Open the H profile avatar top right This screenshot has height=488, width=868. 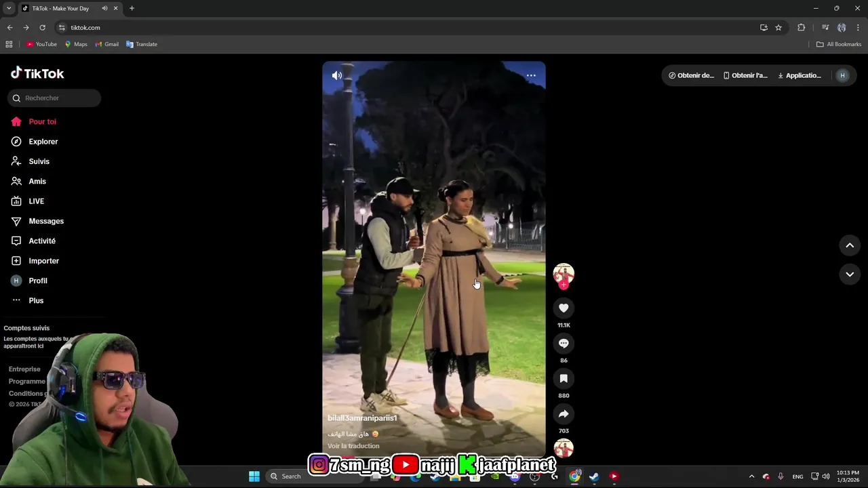(842, 75)
